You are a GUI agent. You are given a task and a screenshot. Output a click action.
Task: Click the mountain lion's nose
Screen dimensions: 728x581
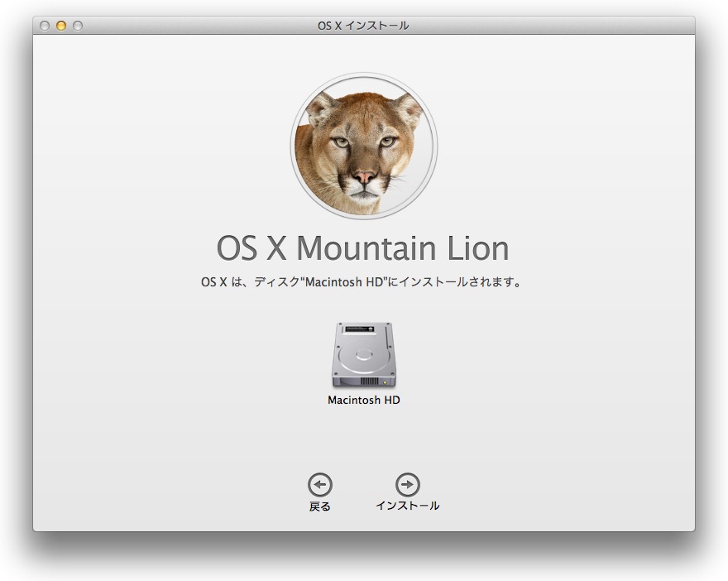coord(365,177)
